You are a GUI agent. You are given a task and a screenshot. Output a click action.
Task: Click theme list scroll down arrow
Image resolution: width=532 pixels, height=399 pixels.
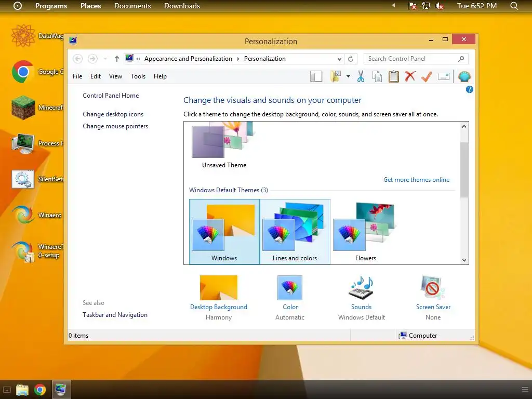[464, 260]
